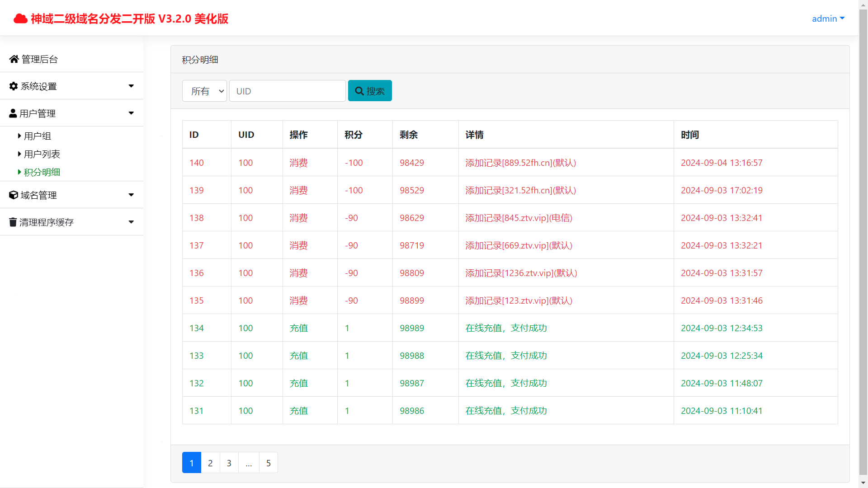Click the home icon beside 管理后台
The image size is (868, 488).
click(x=14, y=59)
